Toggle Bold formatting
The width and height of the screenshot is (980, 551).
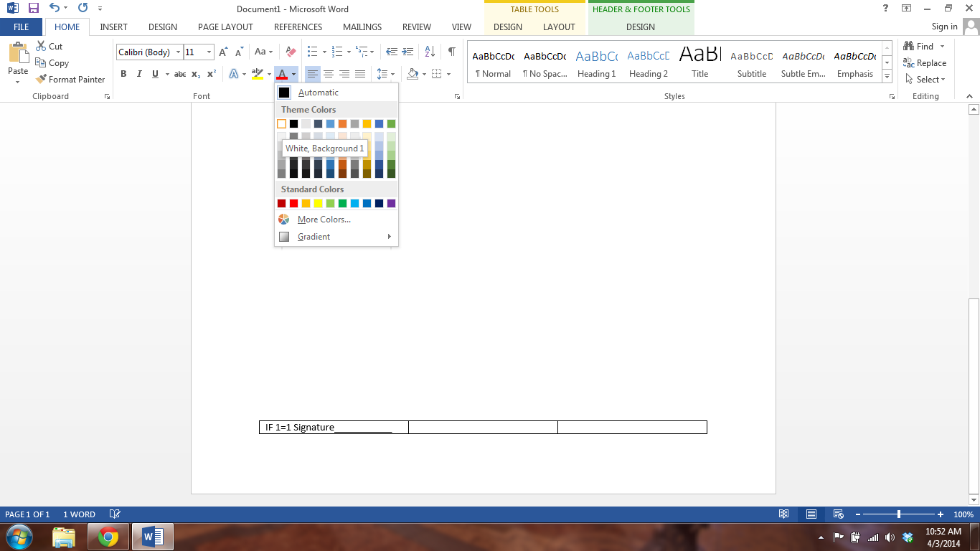click(123, 74)
